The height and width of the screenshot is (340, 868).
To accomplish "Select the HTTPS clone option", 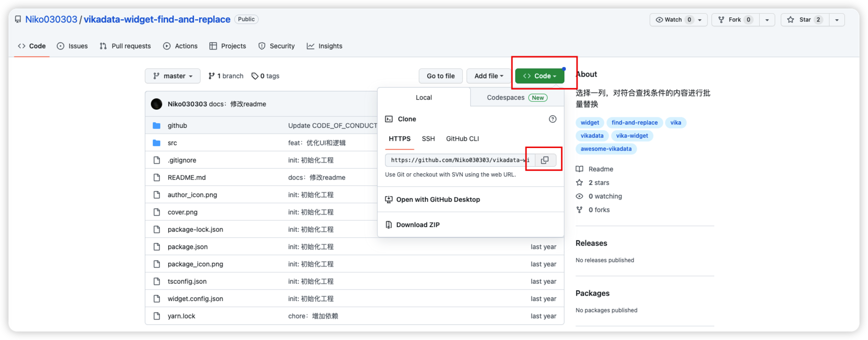I will (400, 139).
